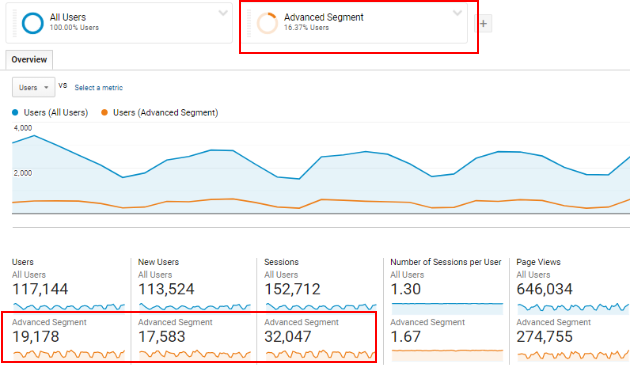Viewport: 630px width, 379px height.
Task: Click the Select a metric link
Action: tap(98, 88)
